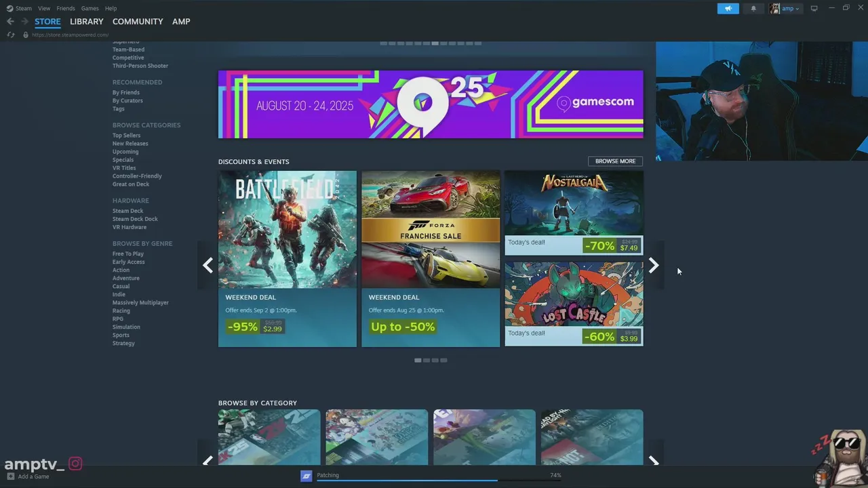Open the notifications bell
This screenshot has height=488, width=868.
pos(753,8)
